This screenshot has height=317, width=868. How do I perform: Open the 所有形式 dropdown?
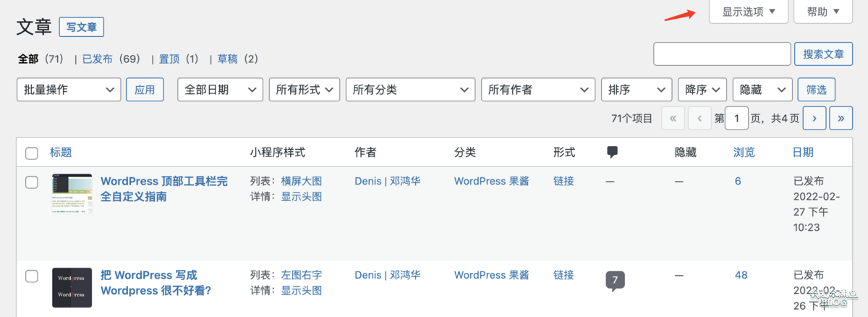point(304,90)
